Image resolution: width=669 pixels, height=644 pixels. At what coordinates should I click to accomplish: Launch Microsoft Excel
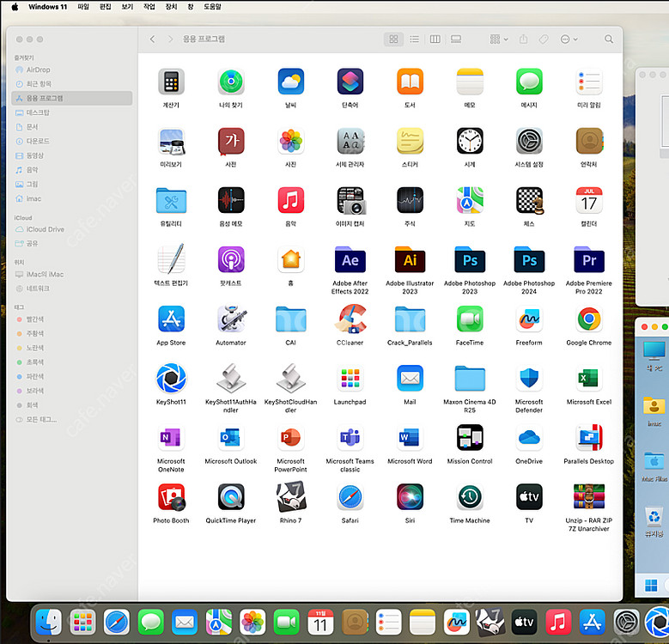pyautogui.click(x=589, y=379)
